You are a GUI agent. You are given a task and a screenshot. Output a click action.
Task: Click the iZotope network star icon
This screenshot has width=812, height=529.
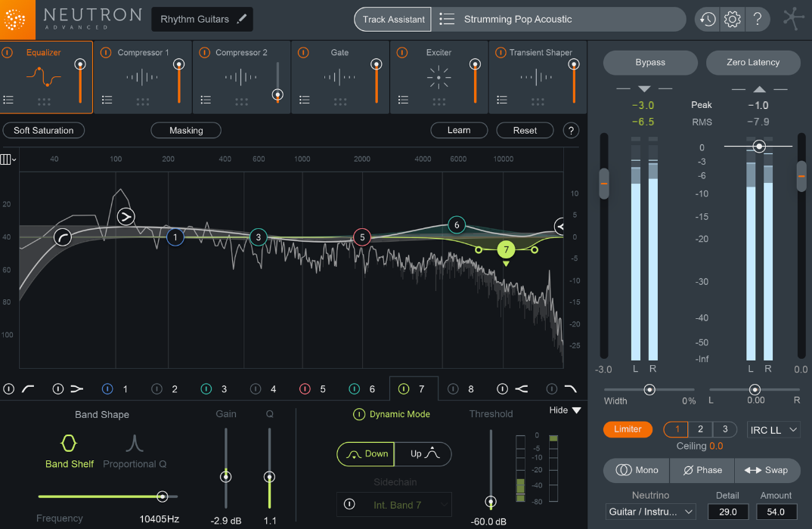tap(793, 19)
